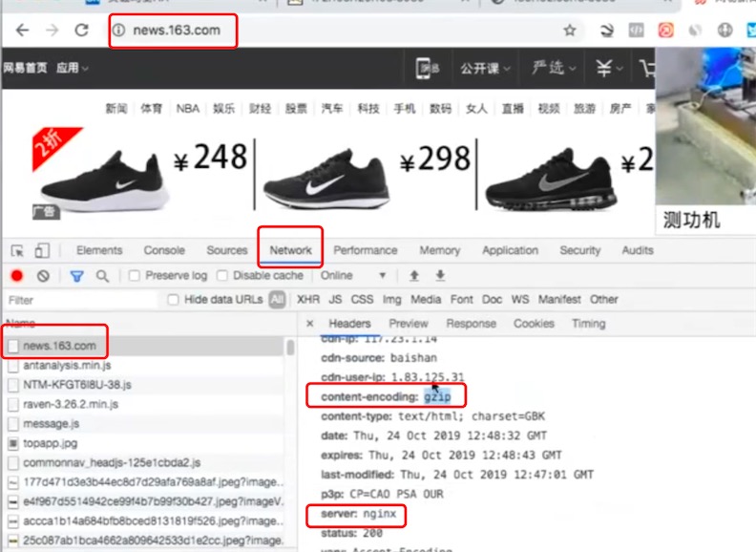Open the Performance tab

click(366, 250)
